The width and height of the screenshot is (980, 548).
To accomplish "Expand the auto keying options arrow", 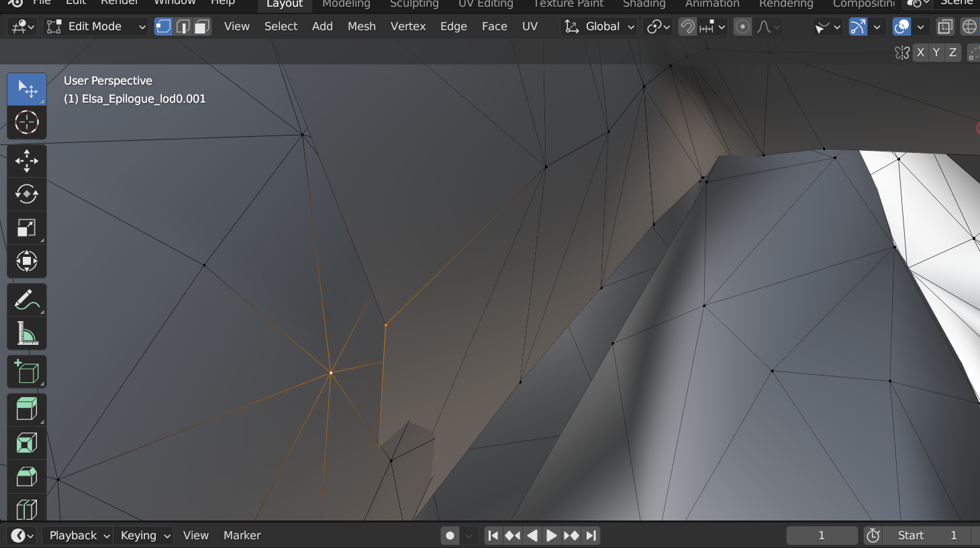I will [469, 535].
